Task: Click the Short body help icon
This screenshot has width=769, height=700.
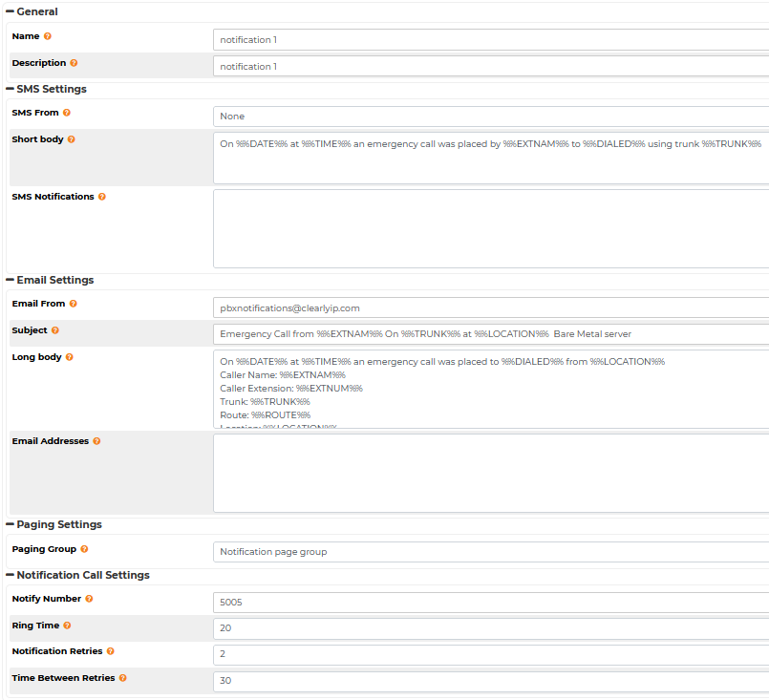Action: pos(72,139)
